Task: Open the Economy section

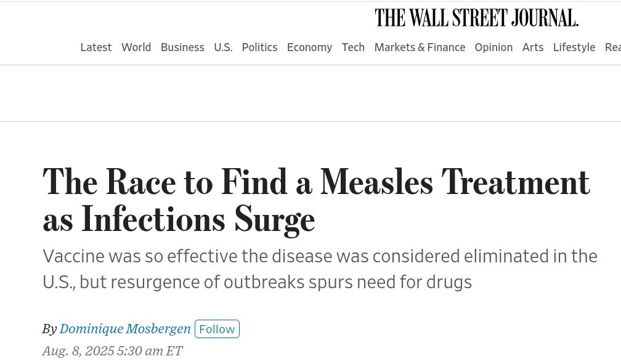Action: click(309, 47)
